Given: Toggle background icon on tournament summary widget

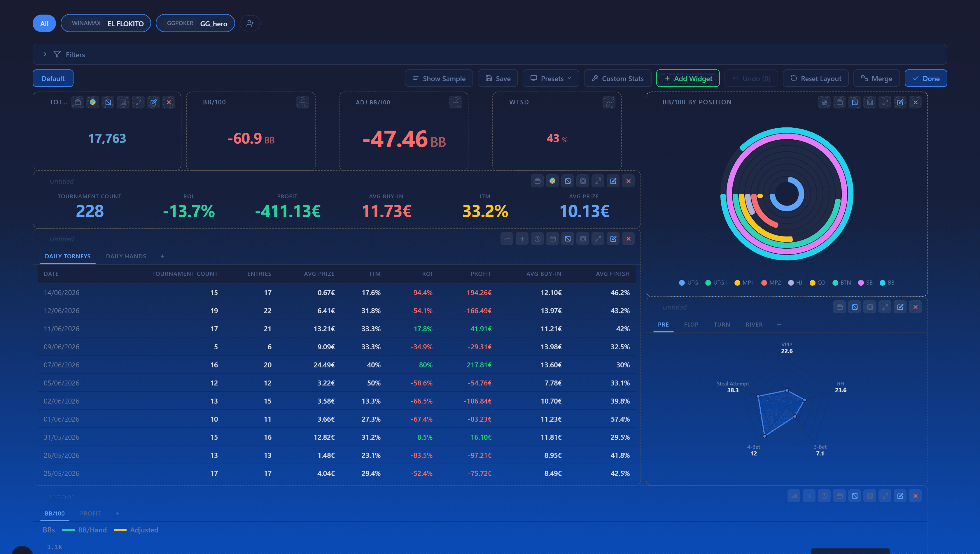Looking at the screenshot, I should click(568, 181).
